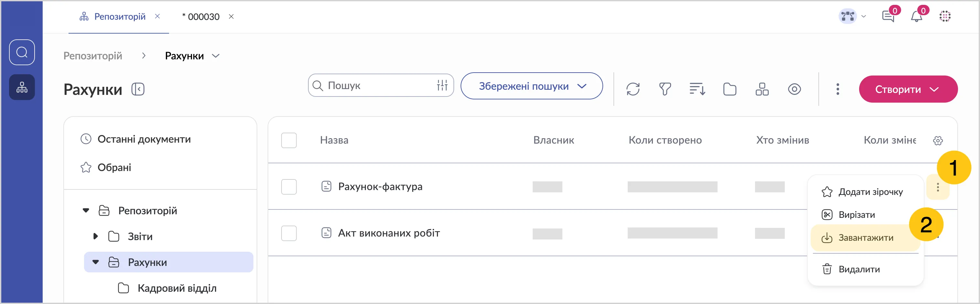Open the eye view options icon
980x304 pixels.
point(794,89)
